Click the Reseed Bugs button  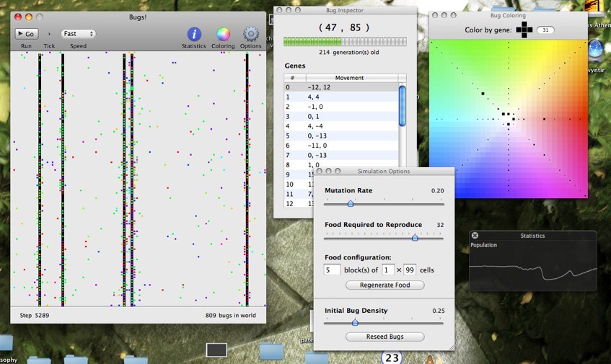click(384, 337)
